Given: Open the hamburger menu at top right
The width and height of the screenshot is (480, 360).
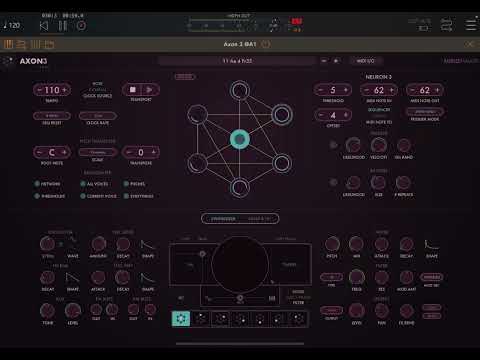Looking at the screenshot, I should click(471, 25).
